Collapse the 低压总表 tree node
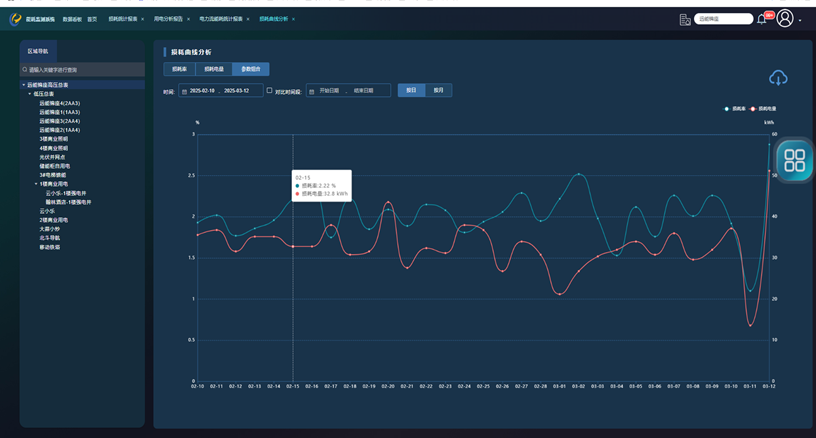 (x=30, y=94)
